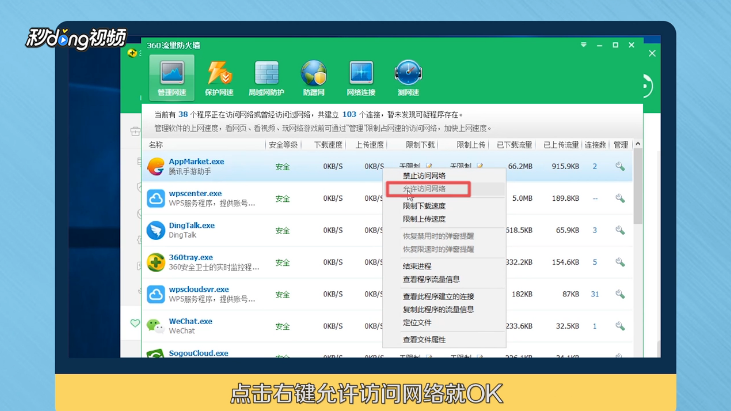Image resolution: width=731 pixels, height=411 pixels.
Task: Open the 测网速 speed test icon
Action: [408, 78]
